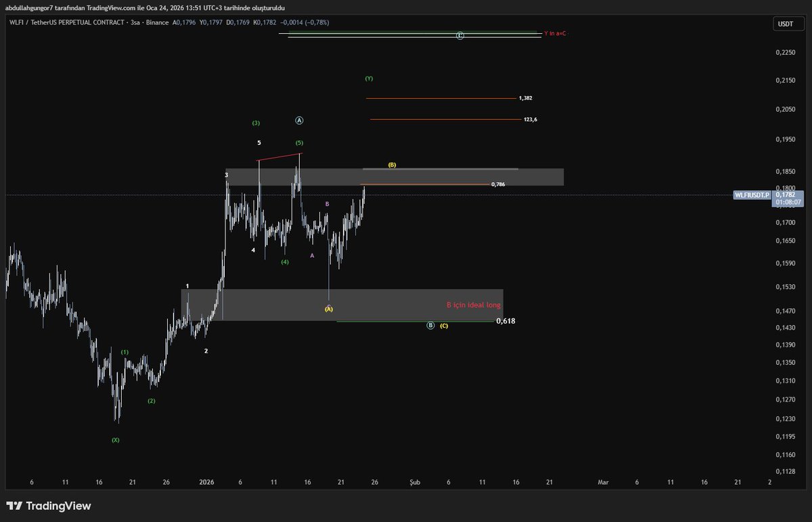Click the purple B subwave label
The width and height of the screenshot is (812, 522).
tap(327, 204)
